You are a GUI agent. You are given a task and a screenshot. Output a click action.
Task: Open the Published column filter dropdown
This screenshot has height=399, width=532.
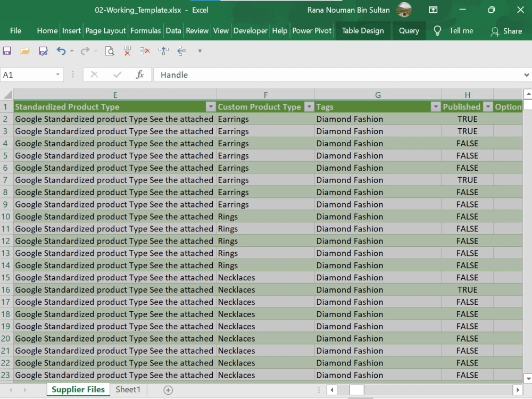(488, 107)
